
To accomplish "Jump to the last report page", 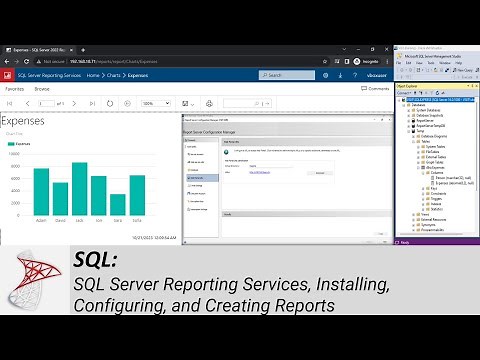I will pyautogui.click(x=92, y=104).
